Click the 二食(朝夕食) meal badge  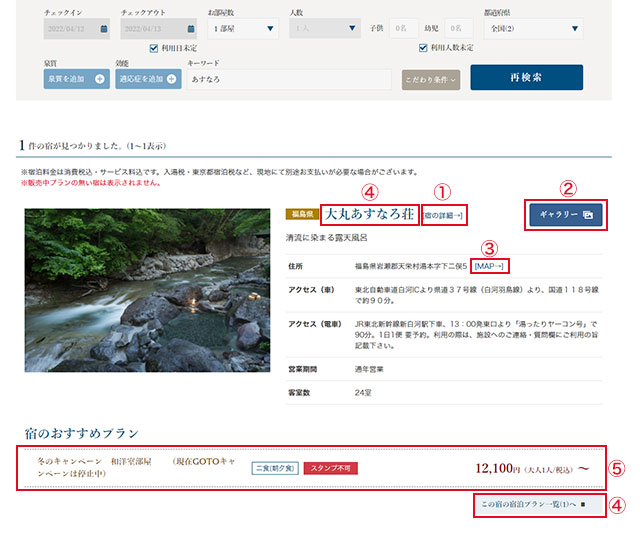tap(274, 468)
